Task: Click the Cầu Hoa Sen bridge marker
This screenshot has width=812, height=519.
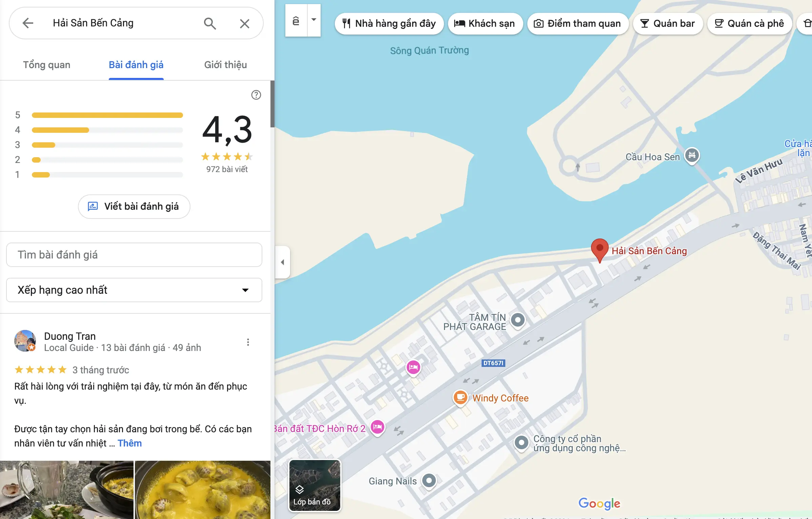Action: [x=692, y=155]
